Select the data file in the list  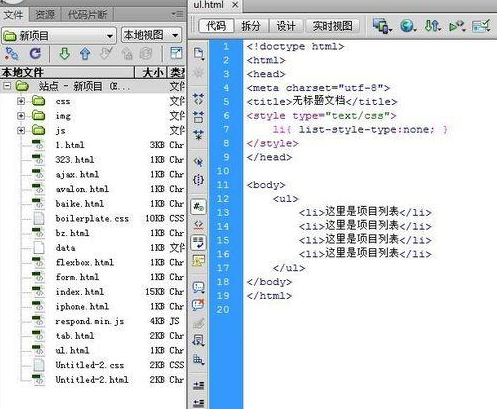tap(66, 248)
